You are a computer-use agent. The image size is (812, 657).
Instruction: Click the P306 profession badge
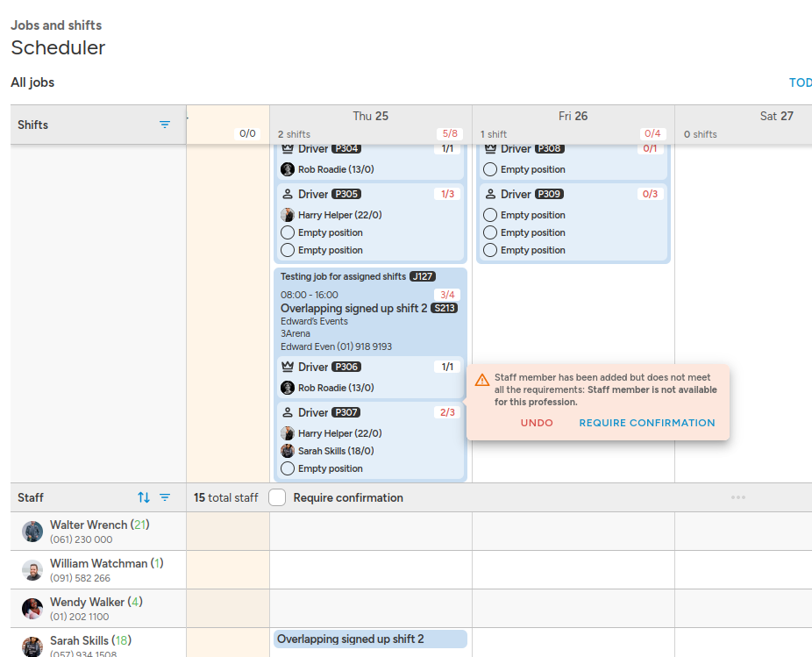coord(345,367)
